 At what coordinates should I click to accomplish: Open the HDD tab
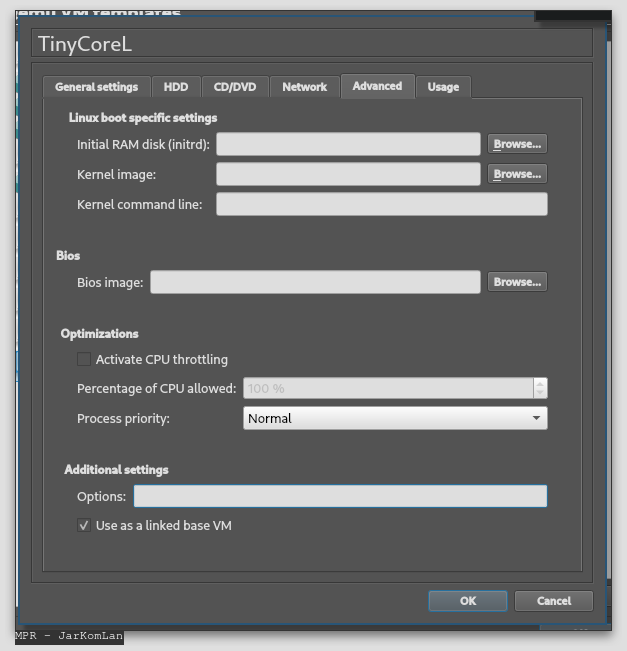coord(176,87)
